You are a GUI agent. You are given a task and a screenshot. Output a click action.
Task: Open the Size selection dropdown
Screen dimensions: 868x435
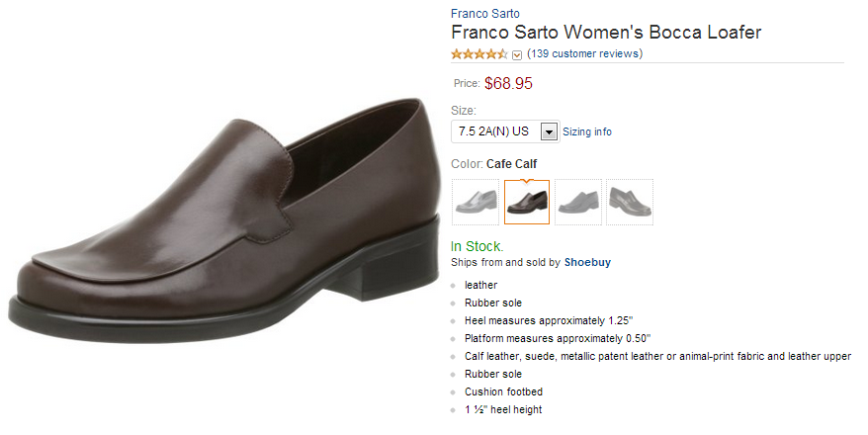tap(504, 131)
